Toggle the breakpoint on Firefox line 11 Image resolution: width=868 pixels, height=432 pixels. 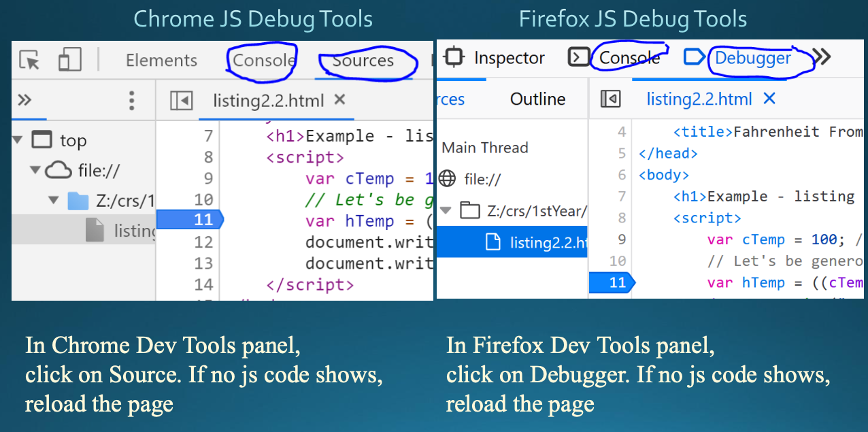(612, 282)
